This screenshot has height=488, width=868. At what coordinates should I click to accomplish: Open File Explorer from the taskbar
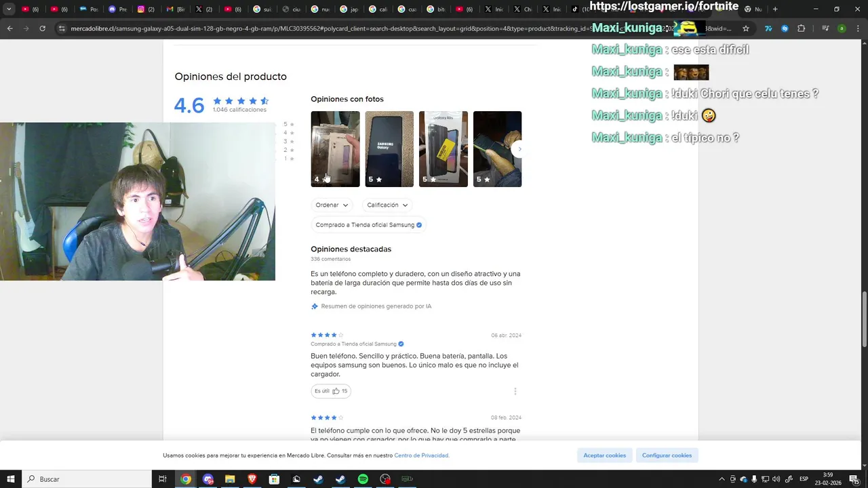pyautogui.click(x=230, y=479)
